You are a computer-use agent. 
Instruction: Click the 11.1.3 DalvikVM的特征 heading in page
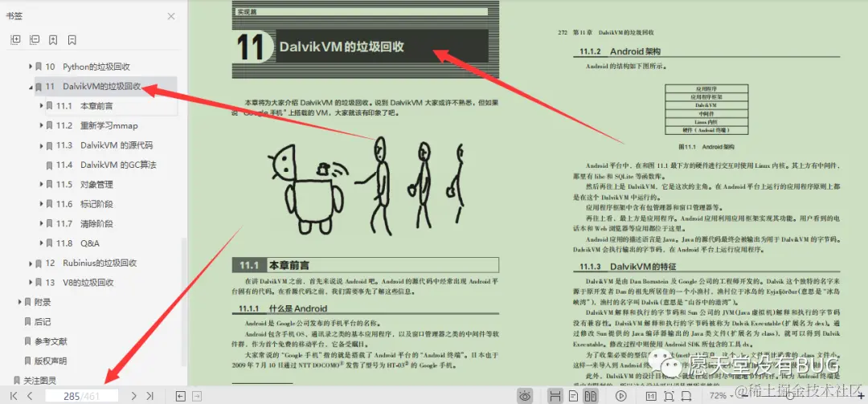(x=628, y=267)
